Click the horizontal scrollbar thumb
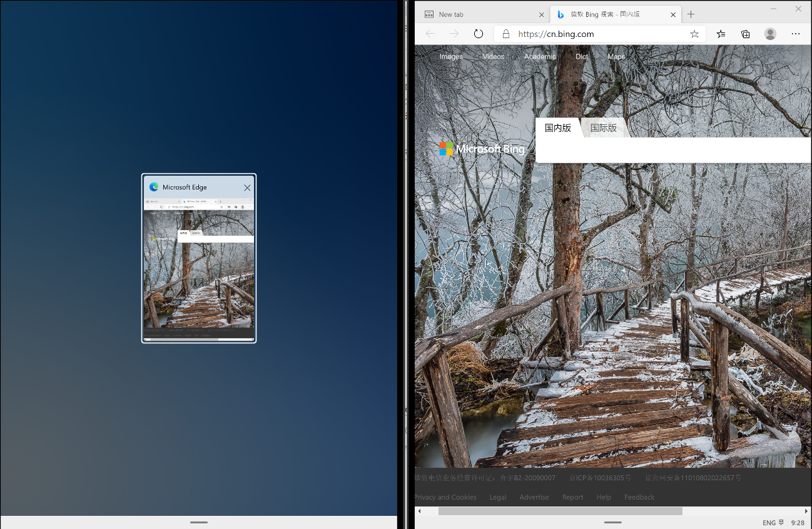This screenshot has width=812, height=529. [x=560, y=511]
